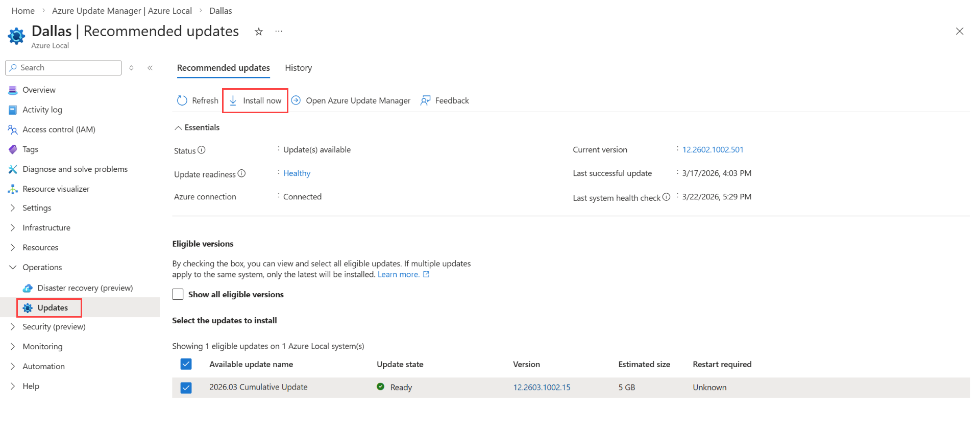
Task: Open Tags menu item in sidebar
Action: coord(30,149)
